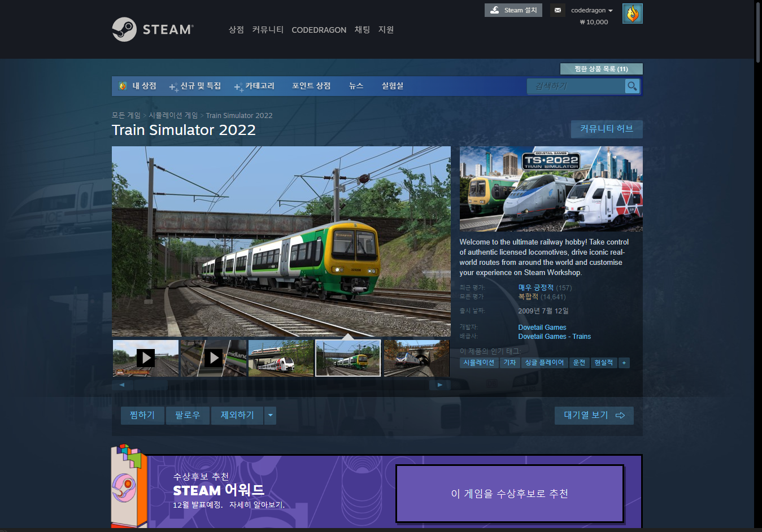The width and height of the screenshot is (762, 532).
Task: Open CODEDRAGON menu in top navigation
Action: (x=319, y=30)
